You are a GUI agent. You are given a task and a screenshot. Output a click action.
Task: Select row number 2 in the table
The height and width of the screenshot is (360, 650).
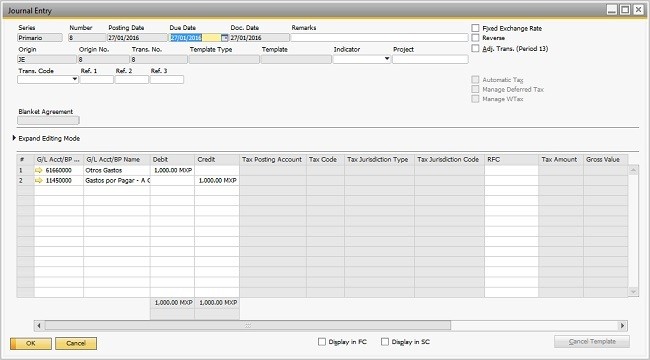(x=25, y=180)
